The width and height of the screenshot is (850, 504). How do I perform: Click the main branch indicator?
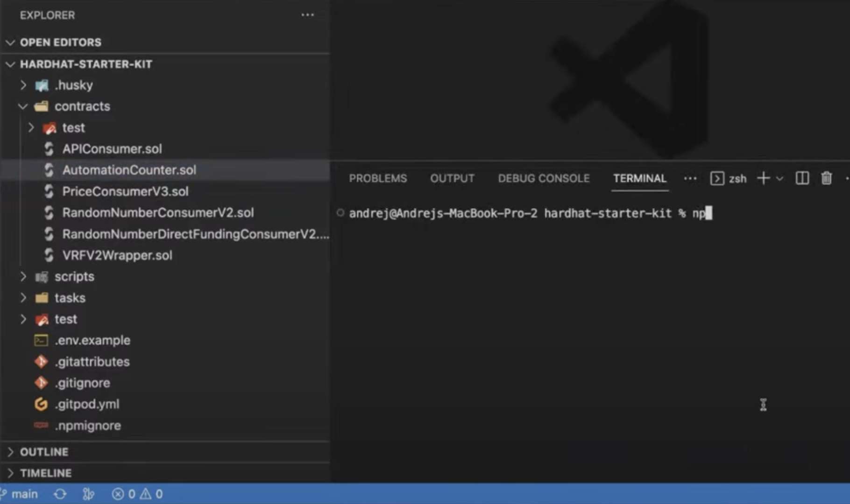pyautogui.click(x=20, y=494)
